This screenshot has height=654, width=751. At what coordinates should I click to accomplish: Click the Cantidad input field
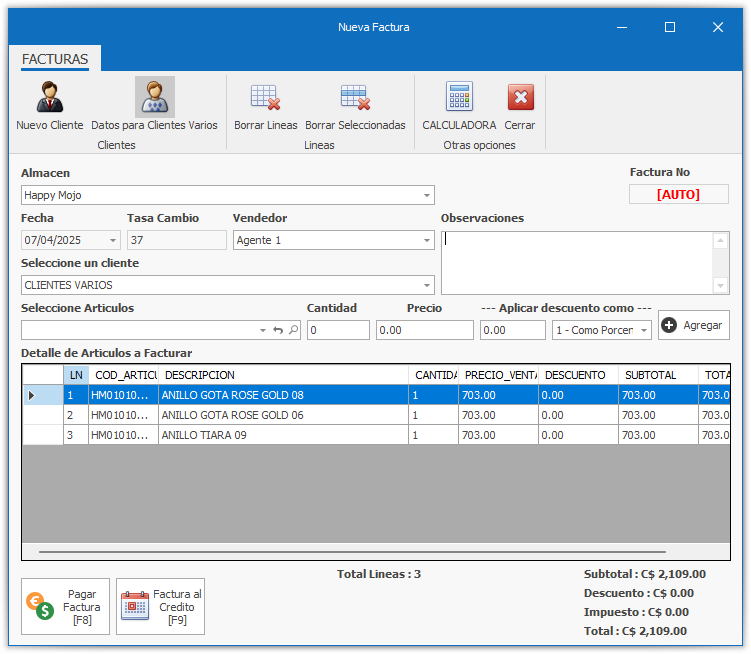(338, 330)
